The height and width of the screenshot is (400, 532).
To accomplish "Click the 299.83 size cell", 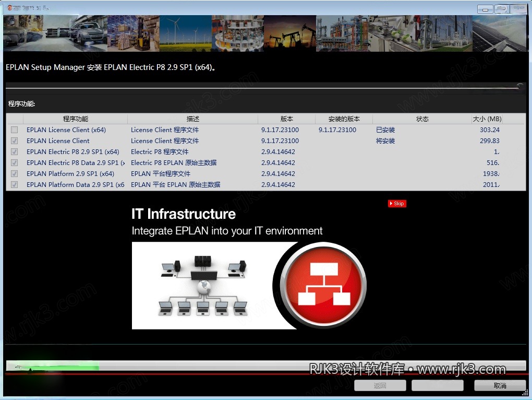I will 490,140.
